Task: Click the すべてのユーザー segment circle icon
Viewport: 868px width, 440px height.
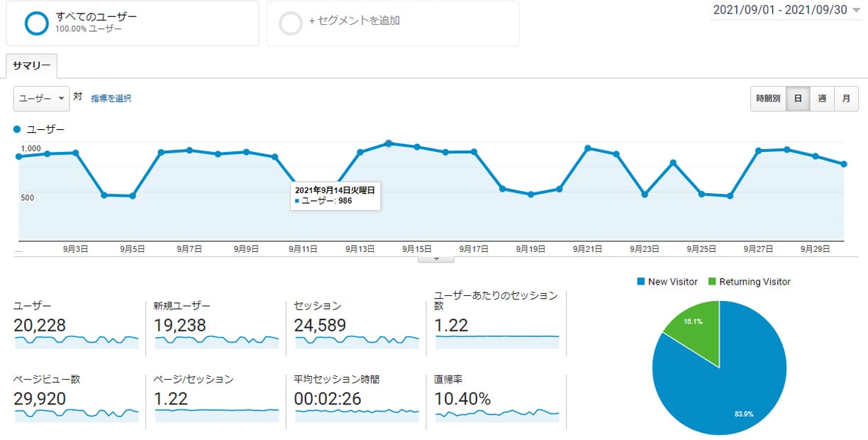Action: (36, 23)
